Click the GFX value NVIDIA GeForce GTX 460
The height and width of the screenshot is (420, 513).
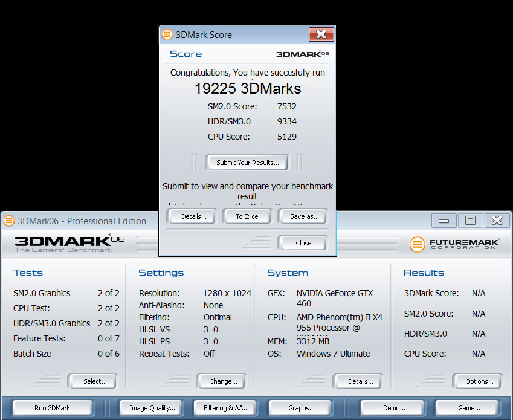[335, 298]
